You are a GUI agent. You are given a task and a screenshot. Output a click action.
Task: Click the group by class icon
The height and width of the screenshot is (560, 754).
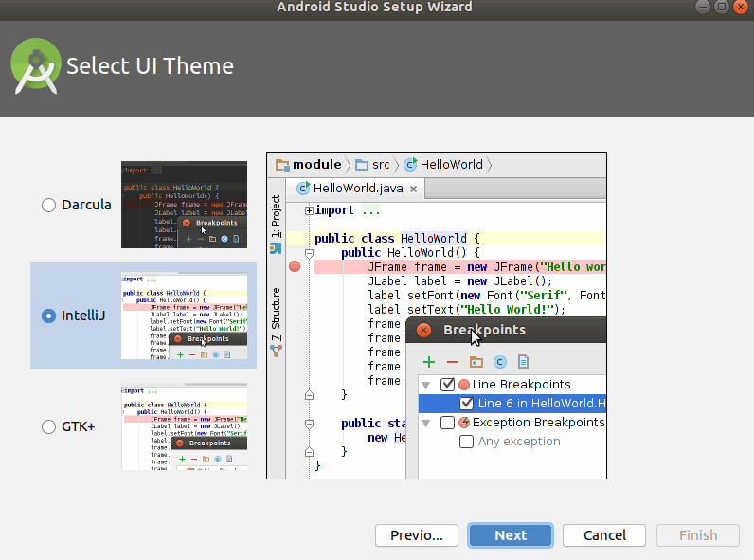point(500,362)
